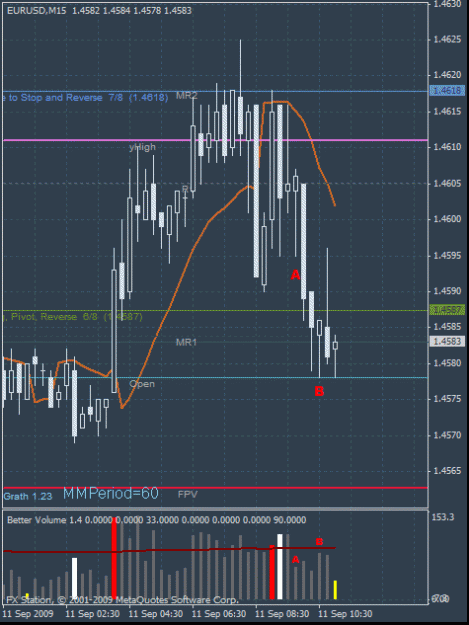Click the '11 Sep 04:30' time label
The image size is (469, 625).
point(156,613)
